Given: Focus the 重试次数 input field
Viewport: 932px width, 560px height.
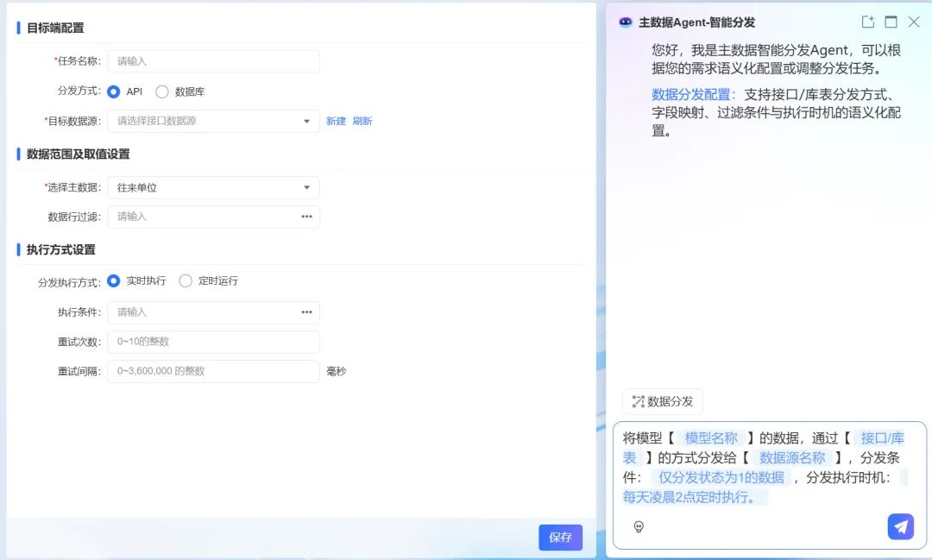Looking at the screenshot, I should point(213,341).
